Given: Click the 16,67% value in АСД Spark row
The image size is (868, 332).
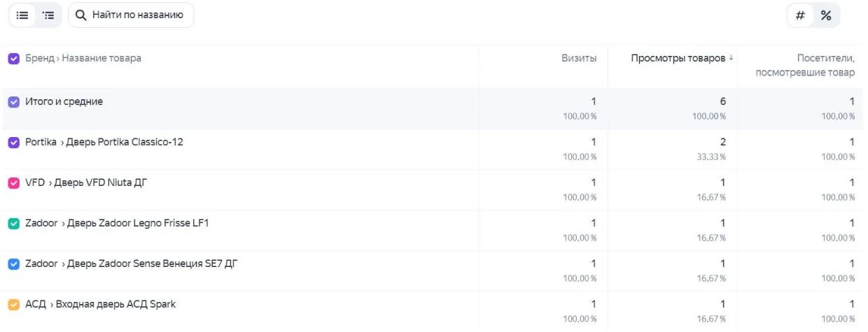Looking at the screenshot, I should pyautogui.click(x=713, y=319).
